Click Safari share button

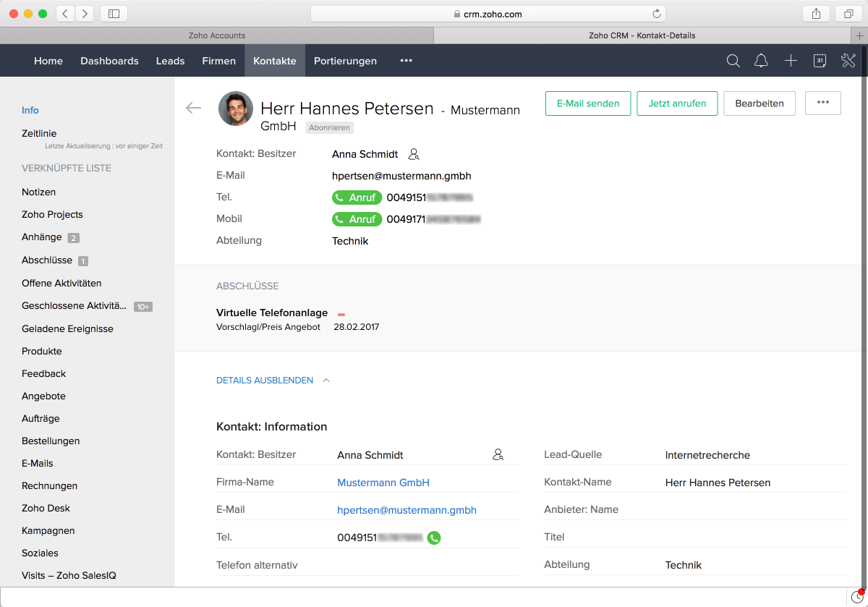pyautogui.click(x=816, y=14)
